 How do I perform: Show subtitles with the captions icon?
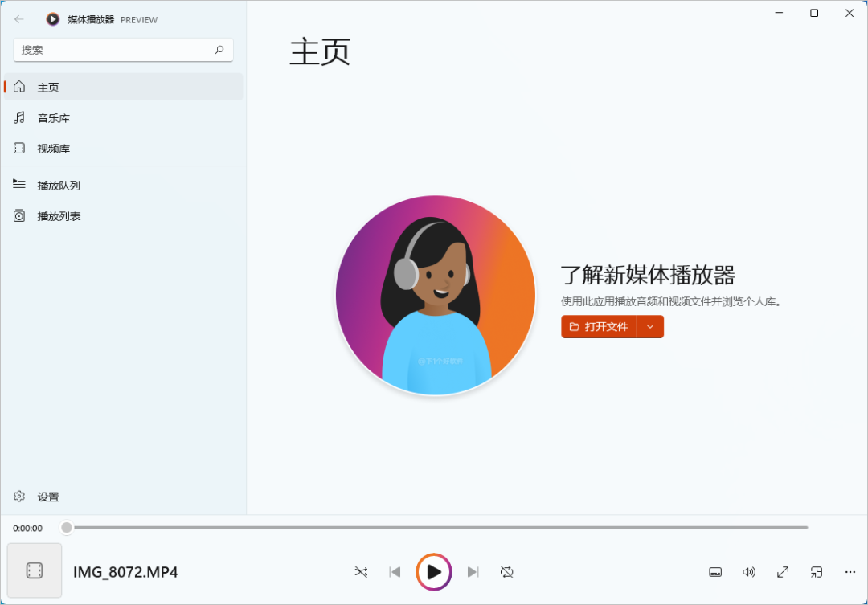714,571
